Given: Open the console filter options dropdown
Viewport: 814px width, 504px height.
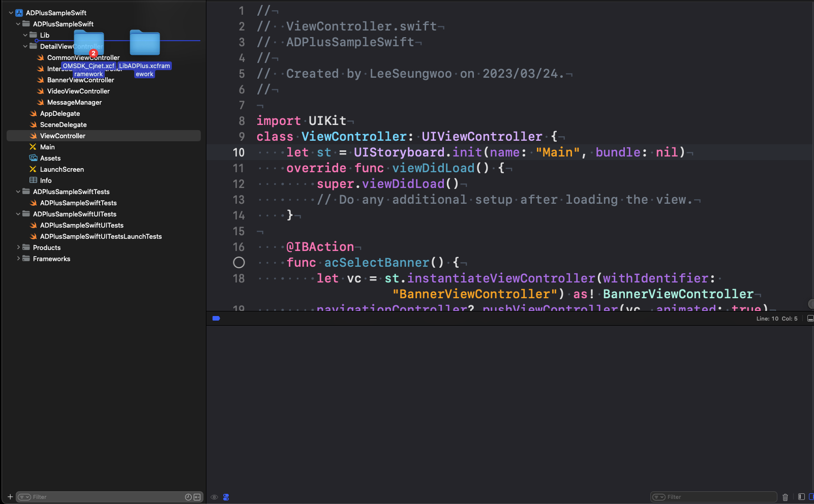Looking at the screenshot, I should pyautogui.click(x=659, y=497).
